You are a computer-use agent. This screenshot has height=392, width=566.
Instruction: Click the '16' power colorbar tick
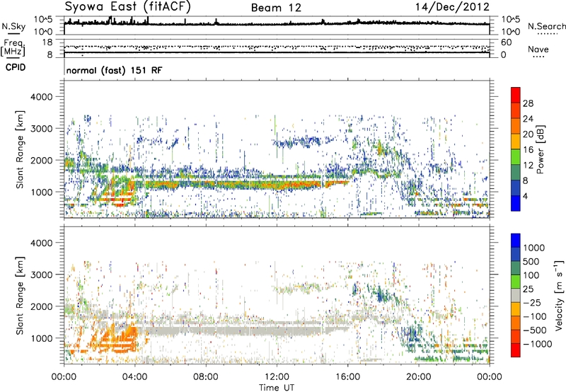click(x=528, y=150)
